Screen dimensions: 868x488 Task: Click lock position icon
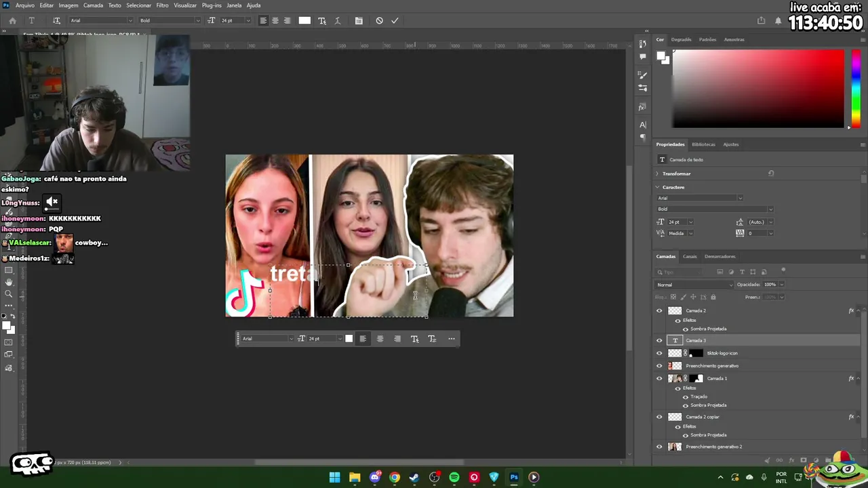(x=693, y=297)
